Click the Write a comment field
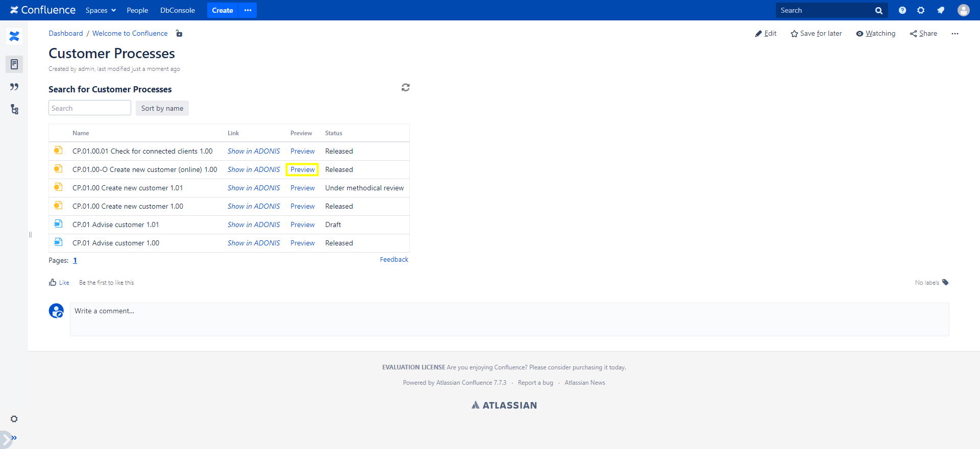 coord(509,319)
